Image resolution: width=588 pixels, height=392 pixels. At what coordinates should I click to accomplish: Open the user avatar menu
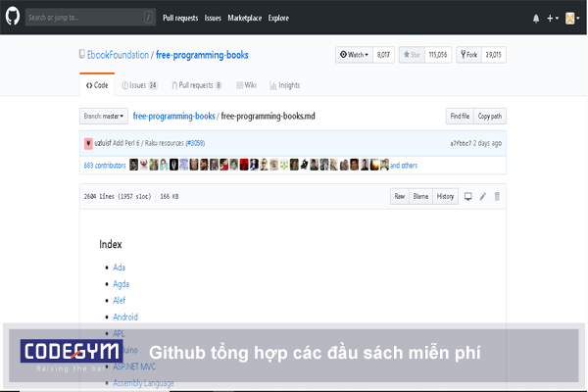click(572, 18)
